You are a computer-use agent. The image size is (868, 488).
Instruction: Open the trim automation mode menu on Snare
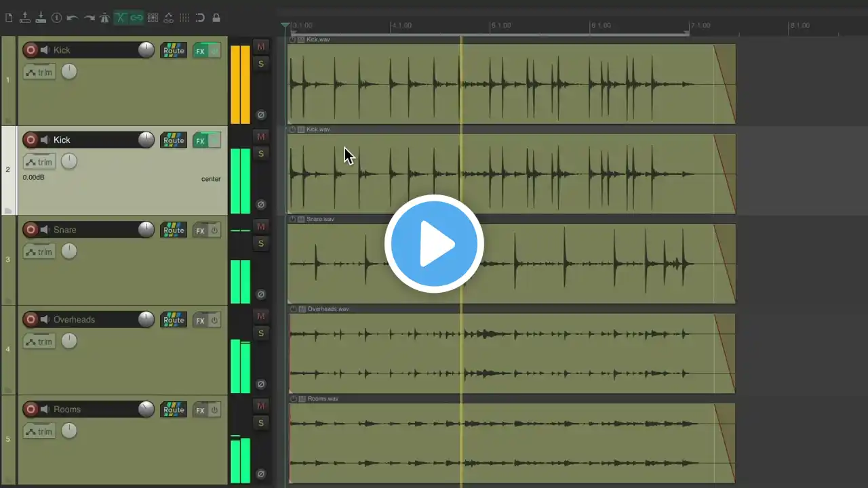coord(39,251)
